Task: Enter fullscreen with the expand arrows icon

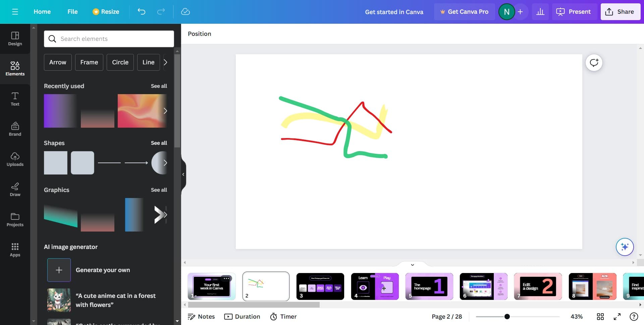Action: click(617, 317)
